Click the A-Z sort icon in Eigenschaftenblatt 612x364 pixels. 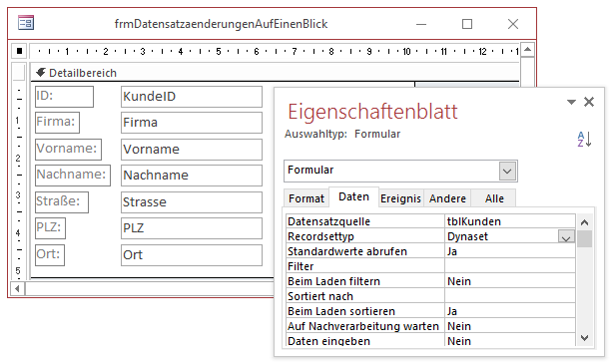(584, 139)
